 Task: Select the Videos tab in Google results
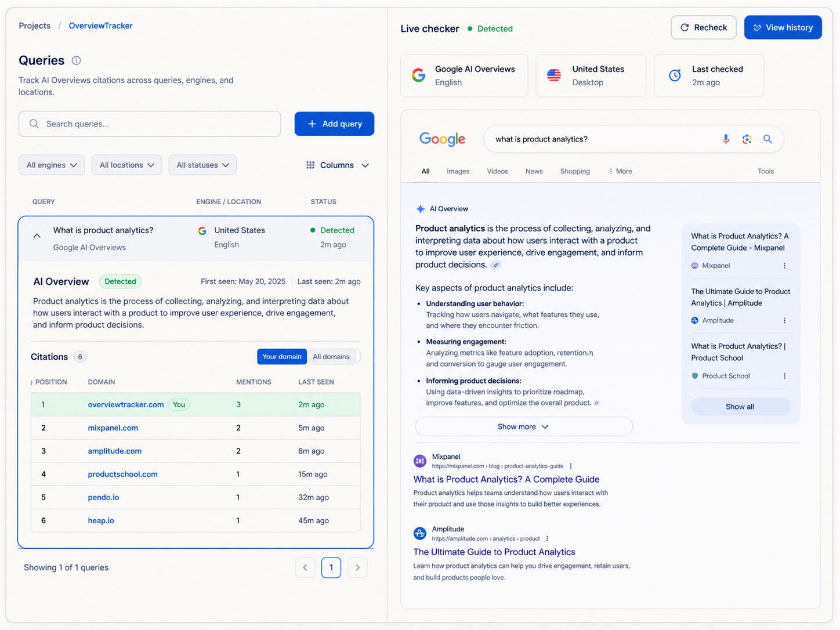498,171
